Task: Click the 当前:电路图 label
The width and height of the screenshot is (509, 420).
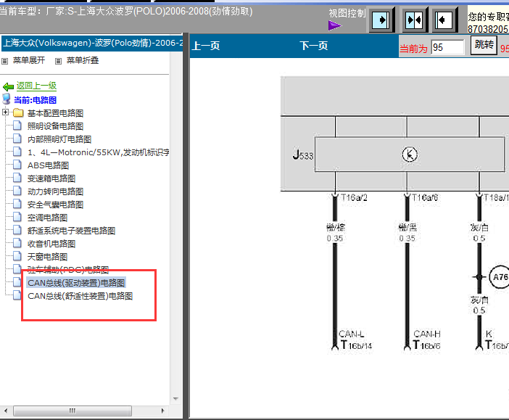Action: [x=35, y=100]
